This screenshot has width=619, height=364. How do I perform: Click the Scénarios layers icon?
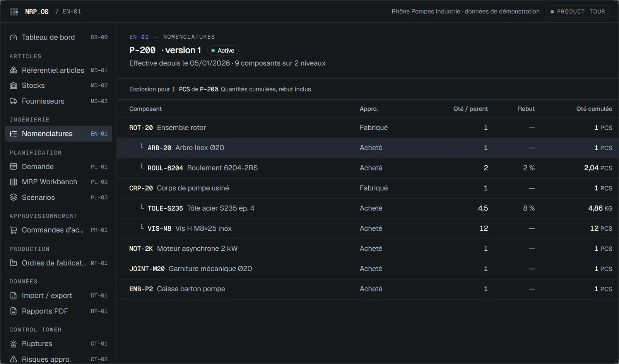tap(14, 197)
